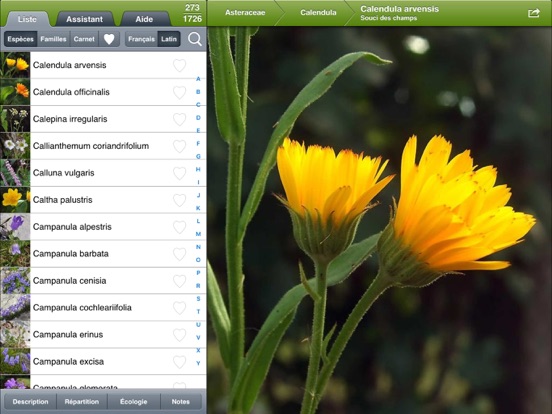Open Caltha palustris thumbnail
Image resolution: width=552 pixels, height=414 pixels.
[x=15, y=200]
